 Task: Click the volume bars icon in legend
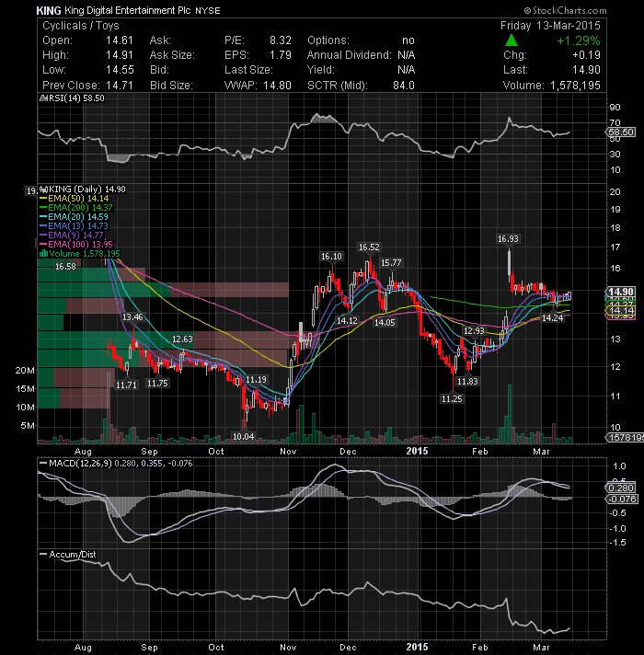click(43, 254)
